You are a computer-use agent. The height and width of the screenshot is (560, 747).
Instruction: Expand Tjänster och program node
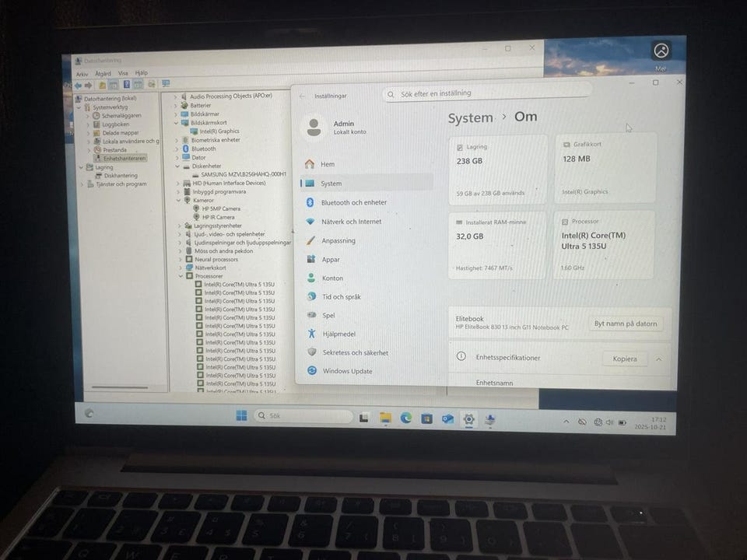click(x=82, y=184)
